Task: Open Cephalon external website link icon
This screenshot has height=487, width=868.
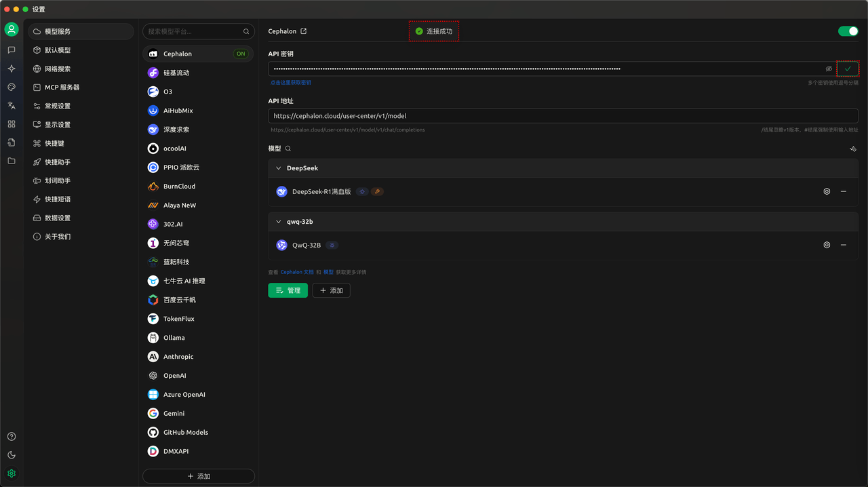Action: tap(304, 31)
